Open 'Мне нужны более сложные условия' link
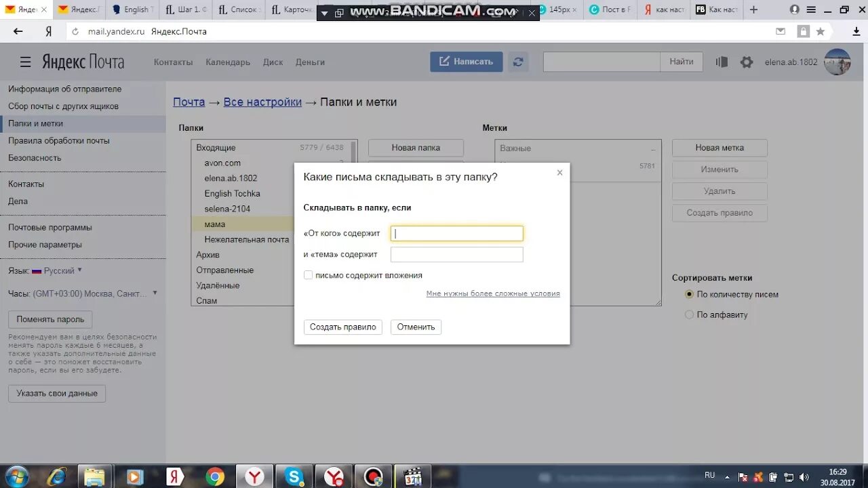Screen dimensions: 868x488 [493, 293]
